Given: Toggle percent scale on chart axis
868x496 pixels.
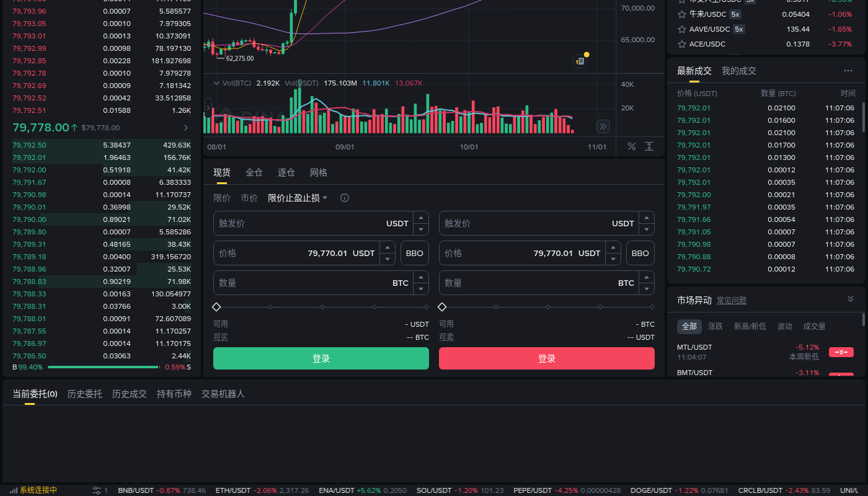Looking at the screenshot, I should [632, 146].
